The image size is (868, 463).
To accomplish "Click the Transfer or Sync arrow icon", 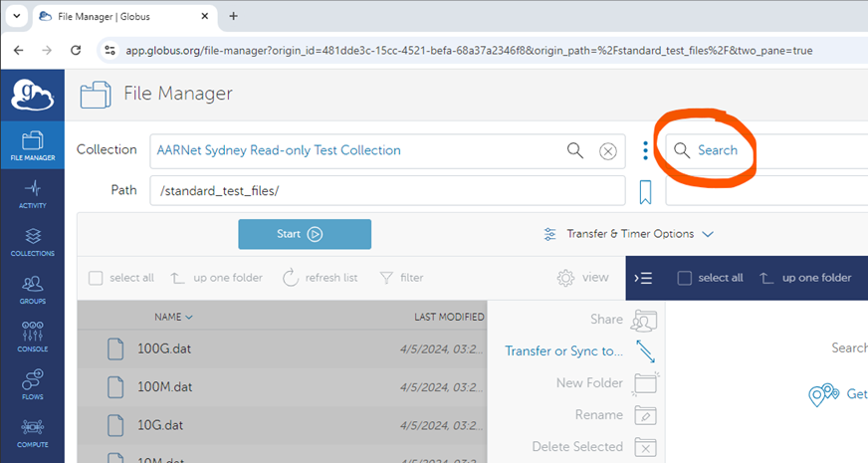I will (645, 351).
